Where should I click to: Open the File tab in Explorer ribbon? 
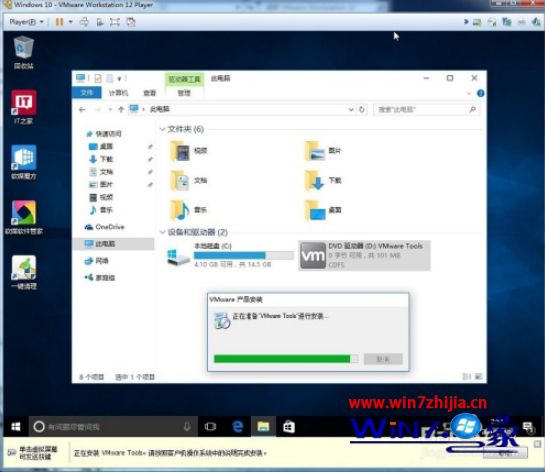click(87, 93)
